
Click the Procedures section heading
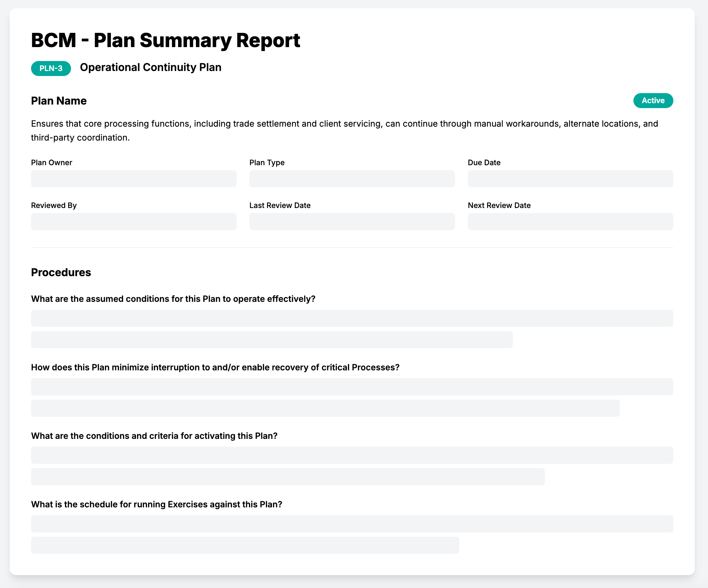[x=61, y=272]
